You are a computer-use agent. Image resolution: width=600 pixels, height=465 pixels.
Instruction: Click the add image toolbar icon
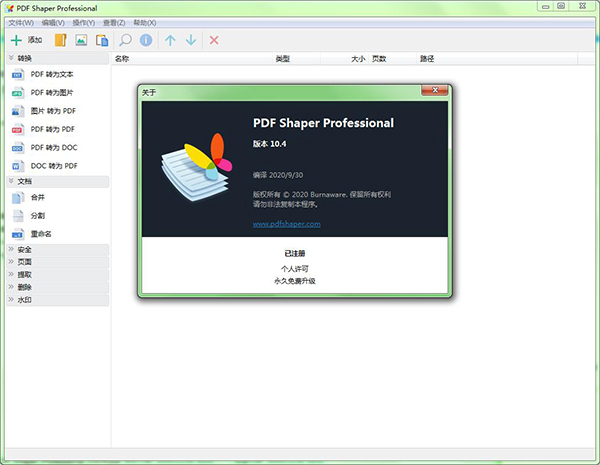(81, 40)
